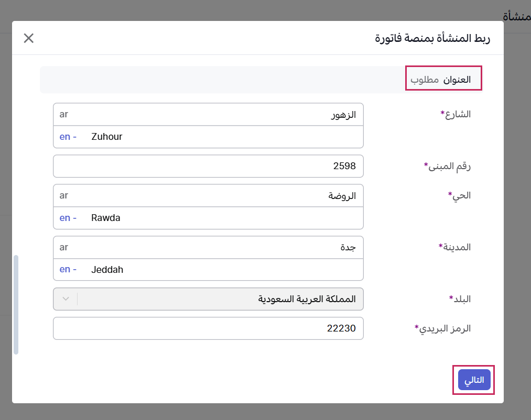Click the التالي (Next) button
Image resolution: width=531 pixels, height=420 pixels.
tap(474, 380)
